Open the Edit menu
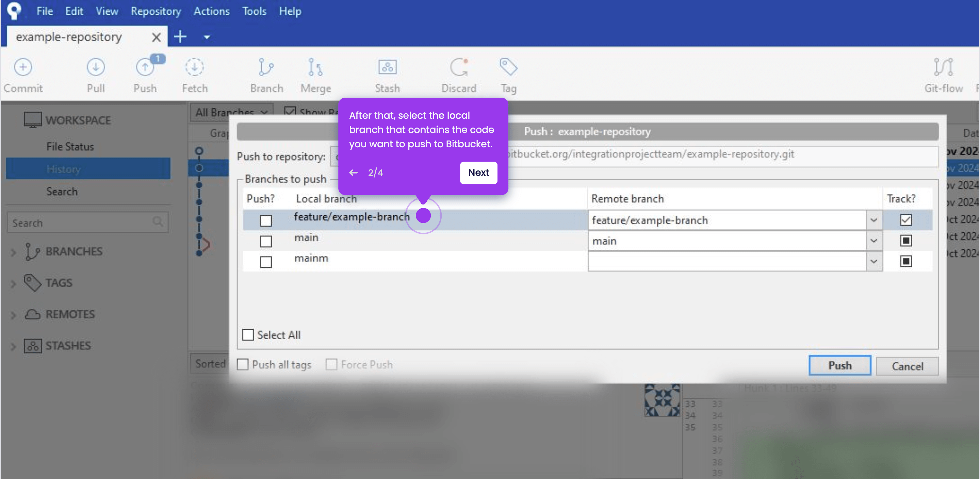The image size is (980, 479). click(74, 11)
